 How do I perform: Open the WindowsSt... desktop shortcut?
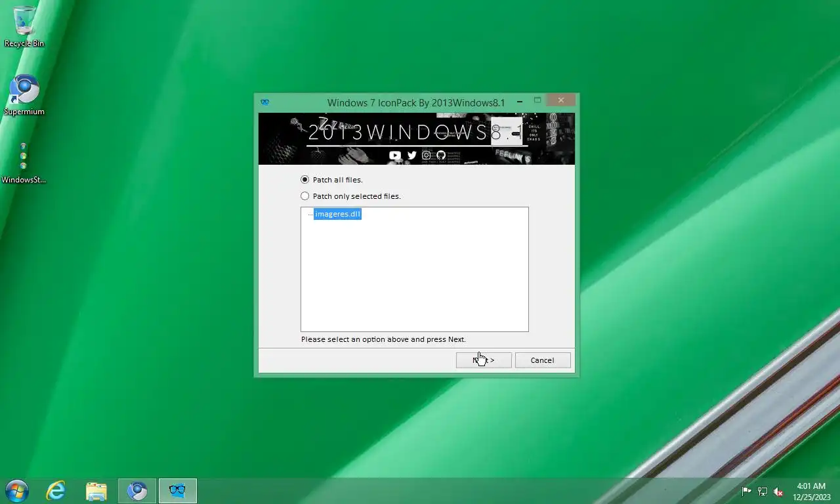(24, 163)
